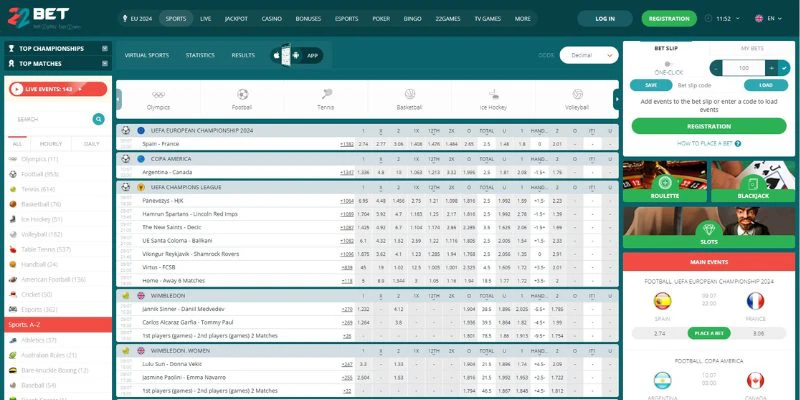Viewport: 800px width, 400px height.
Task: Click PLACE A BET for Spain - France
Action: [709, 333]
